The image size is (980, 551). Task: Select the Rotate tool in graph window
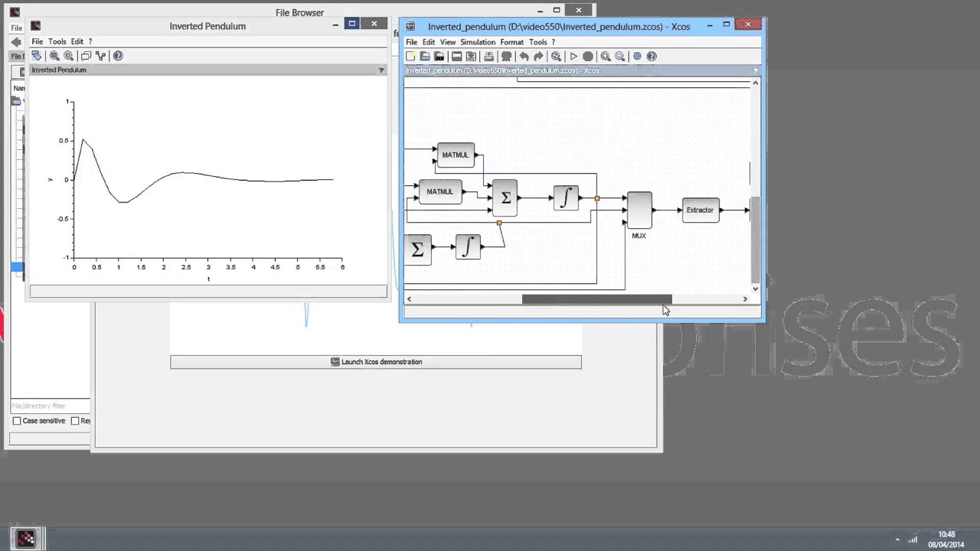click(36, 55)
